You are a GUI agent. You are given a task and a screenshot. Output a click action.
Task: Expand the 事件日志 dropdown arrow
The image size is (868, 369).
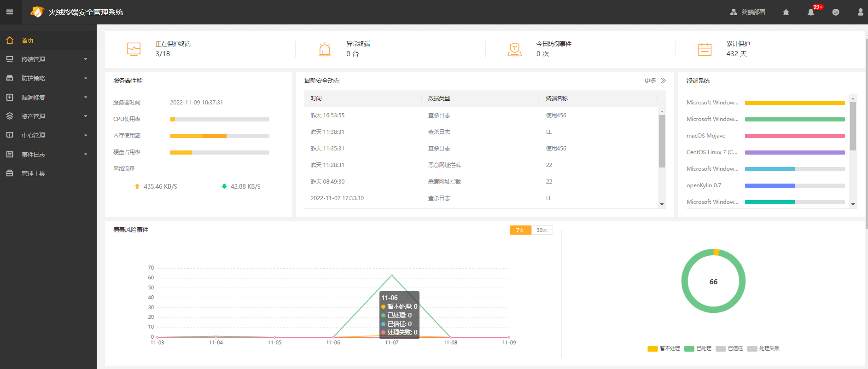[86, 155]
